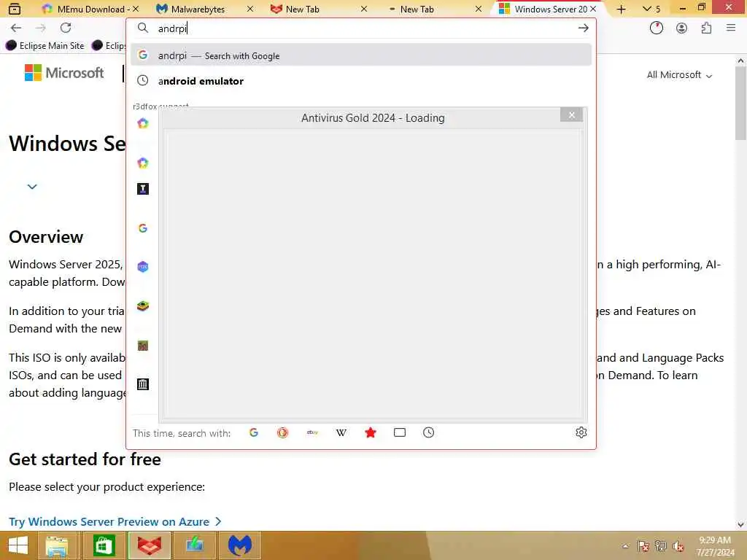
Task: Open search settings gear in dropdown
Action: (581, 432)
